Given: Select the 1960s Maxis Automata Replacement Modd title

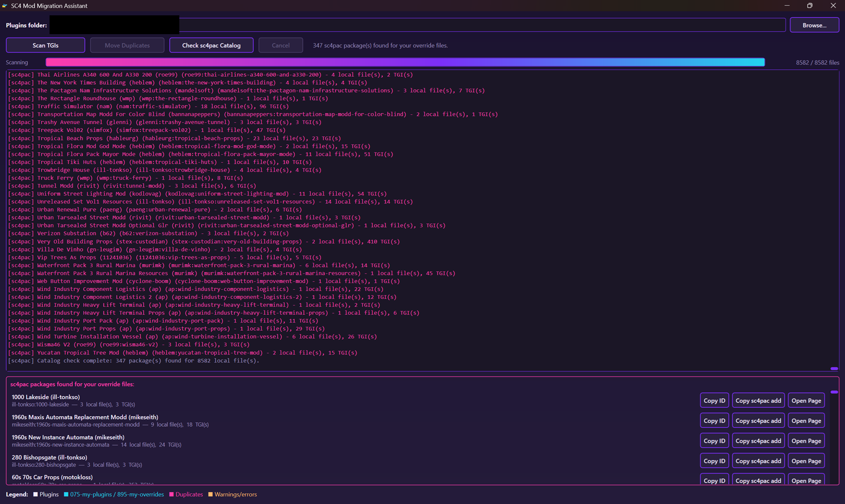Looking at the screenshot, I should click(85, 417).
